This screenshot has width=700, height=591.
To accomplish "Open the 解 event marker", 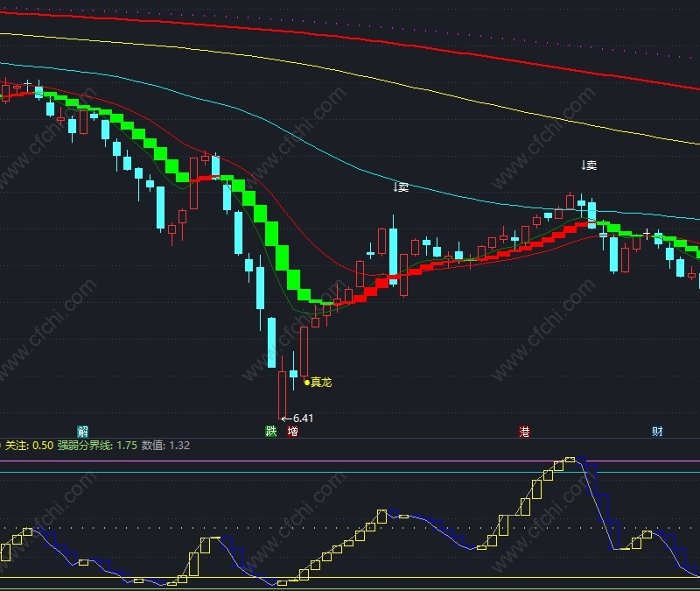I will point(83,432).
